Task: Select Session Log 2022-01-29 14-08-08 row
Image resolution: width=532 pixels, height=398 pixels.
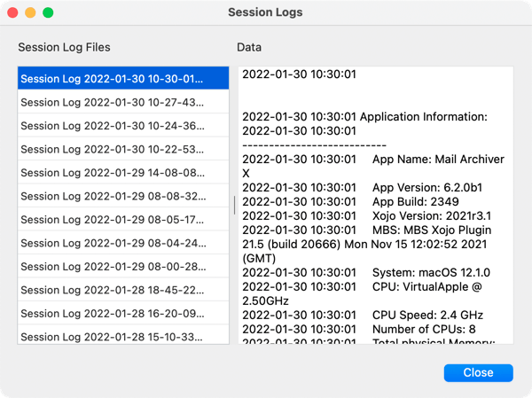Action: click(123, 172)
